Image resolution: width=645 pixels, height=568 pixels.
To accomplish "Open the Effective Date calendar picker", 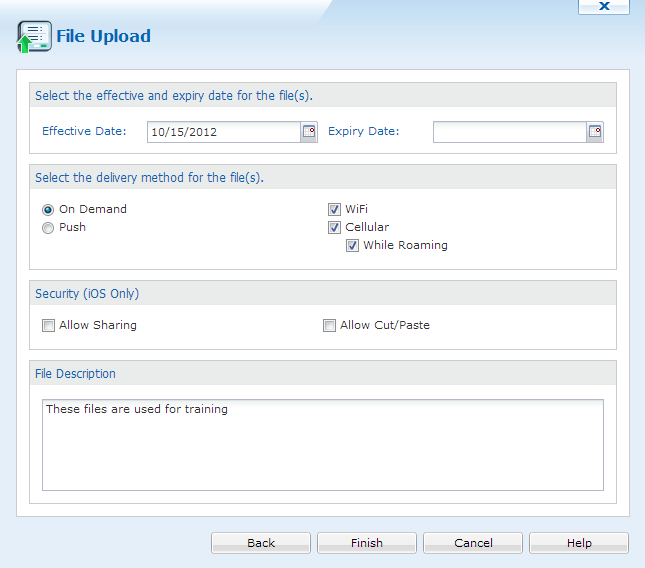I will 309,132.
